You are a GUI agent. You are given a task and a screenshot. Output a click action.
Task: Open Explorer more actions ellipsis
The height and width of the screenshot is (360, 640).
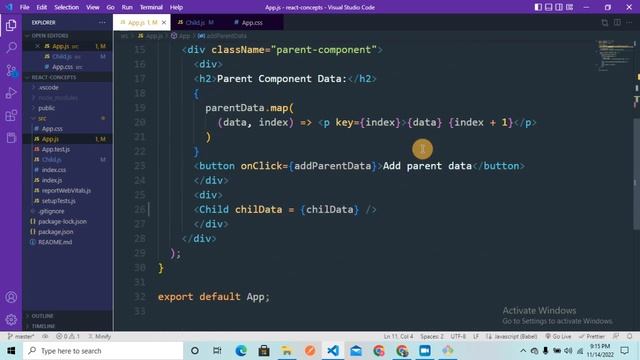tap(102, 22)
